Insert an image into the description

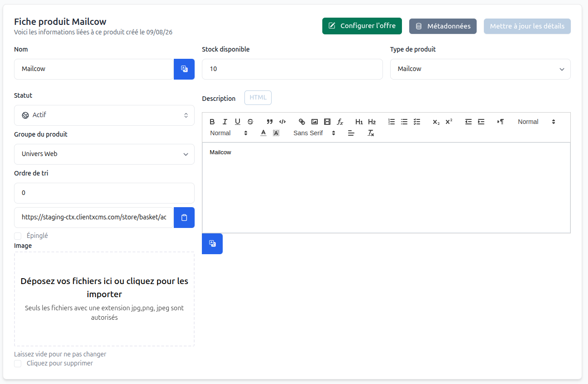click(315, 122)
